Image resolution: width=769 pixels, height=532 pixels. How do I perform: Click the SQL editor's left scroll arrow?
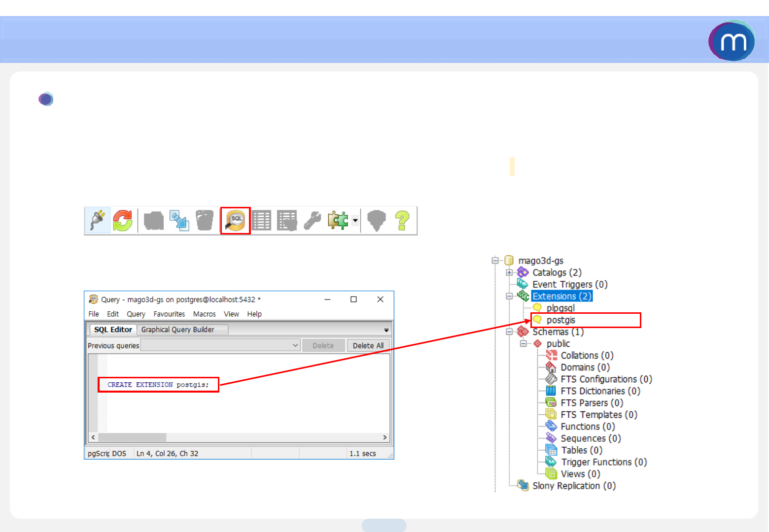[93, 437]
